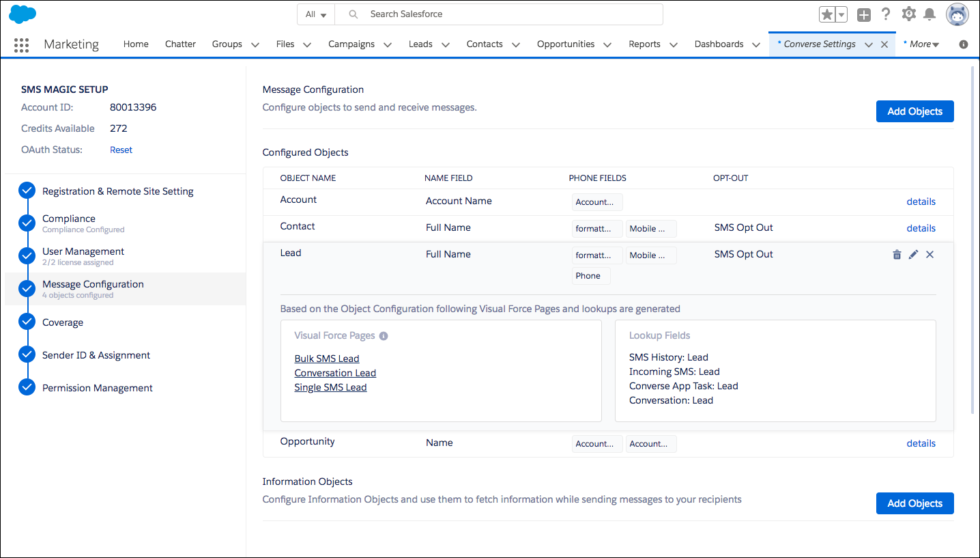Expand the Files tab dropdown chevron
The image size is (980, 558).
307,45
